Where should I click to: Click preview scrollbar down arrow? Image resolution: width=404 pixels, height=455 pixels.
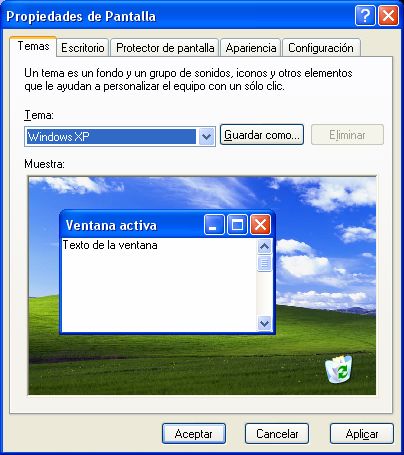point(264,323)
